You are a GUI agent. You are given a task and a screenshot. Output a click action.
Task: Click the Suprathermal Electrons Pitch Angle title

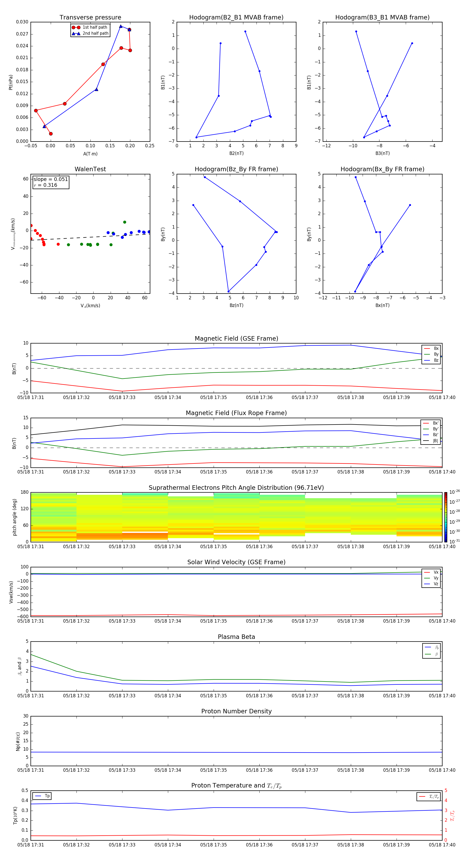[236, 488]
